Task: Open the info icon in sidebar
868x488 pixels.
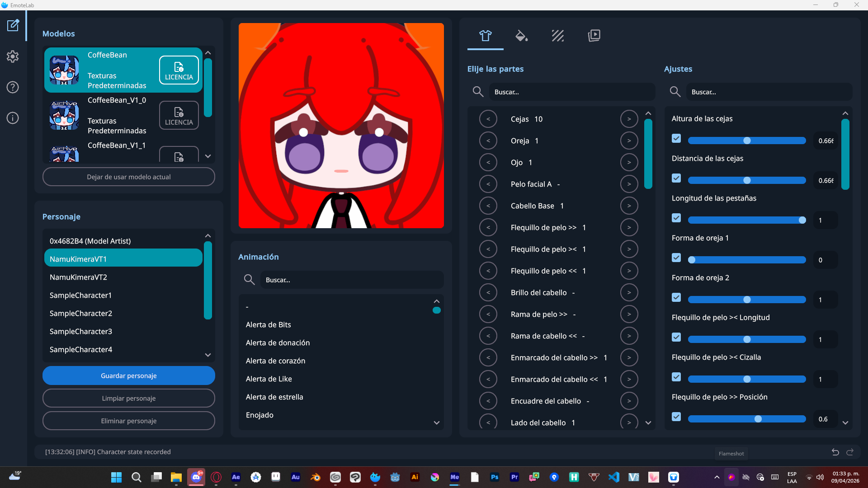Action: [x=13, y=118]
